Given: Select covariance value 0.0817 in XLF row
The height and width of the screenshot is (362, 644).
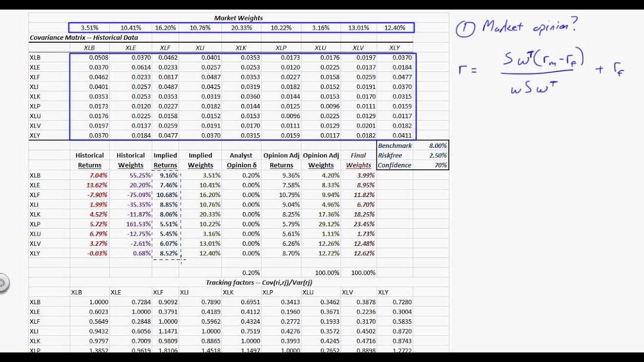Looking at the screenshot, I should [168, 77].
